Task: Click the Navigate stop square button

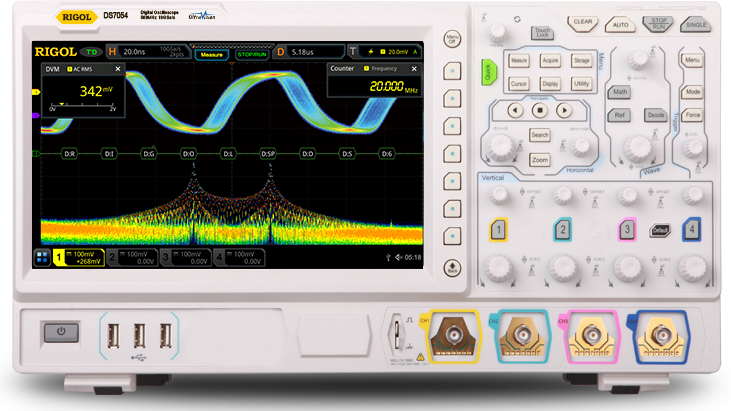Action: click(x=540, y=110)
